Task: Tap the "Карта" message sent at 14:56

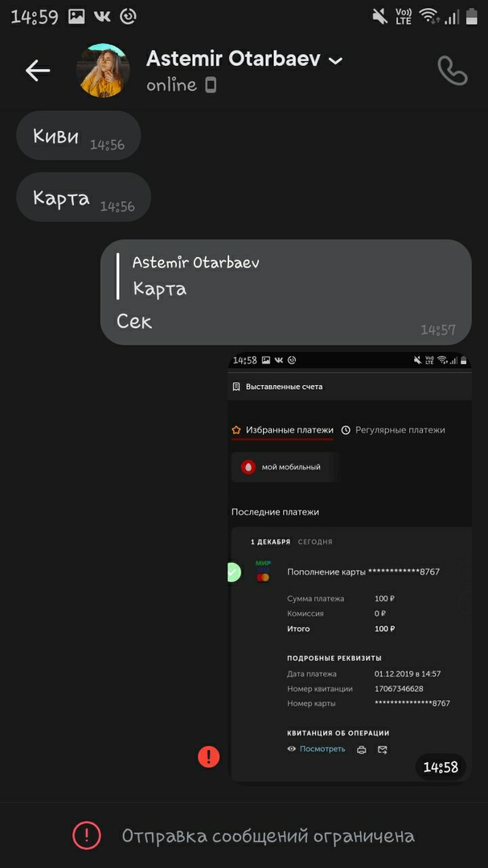Action: pyautogui.click(x=83, y=198)
